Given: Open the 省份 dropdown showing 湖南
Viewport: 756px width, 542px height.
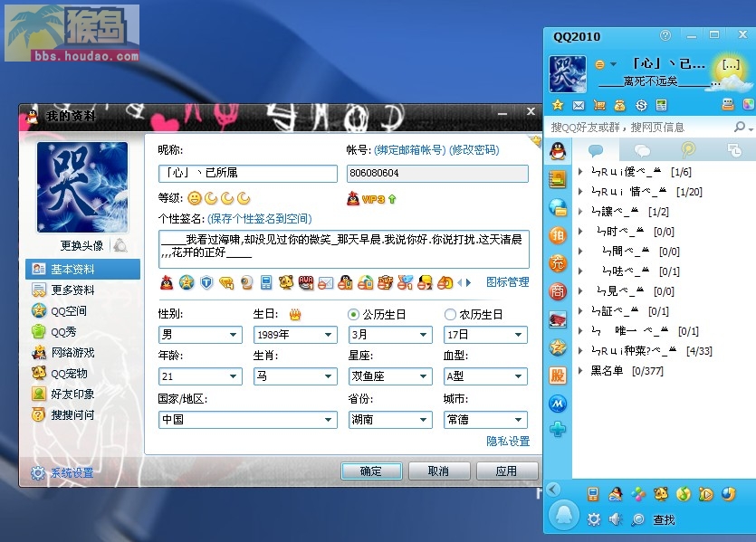Looking at the screenshot, I should tap(390, 420).
